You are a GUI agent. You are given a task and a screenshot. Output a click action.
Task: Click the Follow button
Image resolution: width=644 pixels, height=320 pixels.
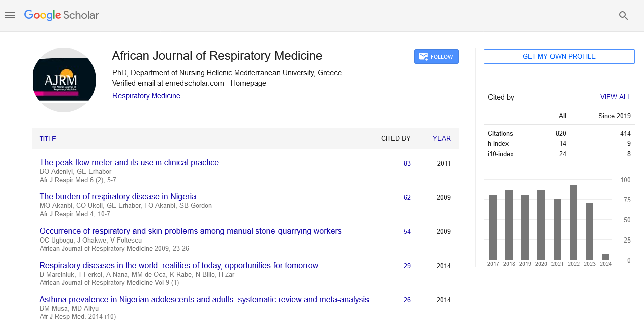tap(436, 57)
